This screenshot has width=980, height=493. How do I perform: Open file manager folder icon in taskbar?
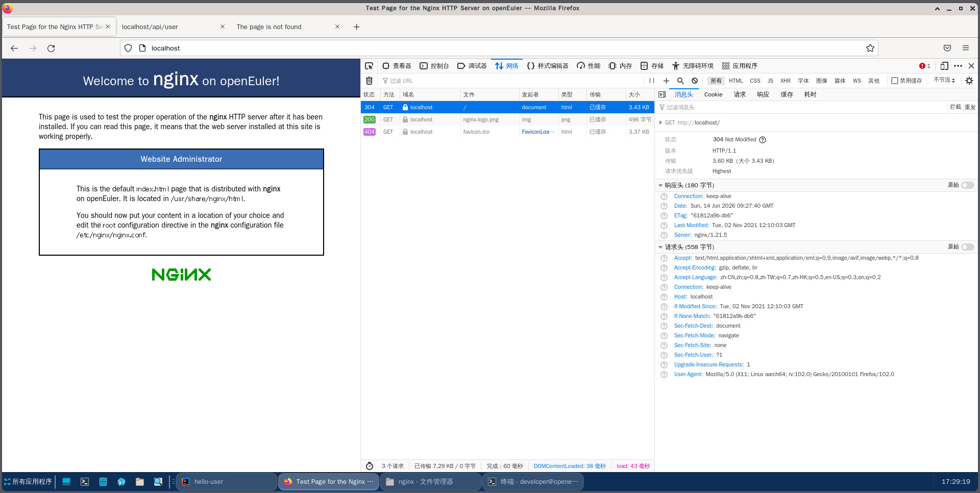140,482
